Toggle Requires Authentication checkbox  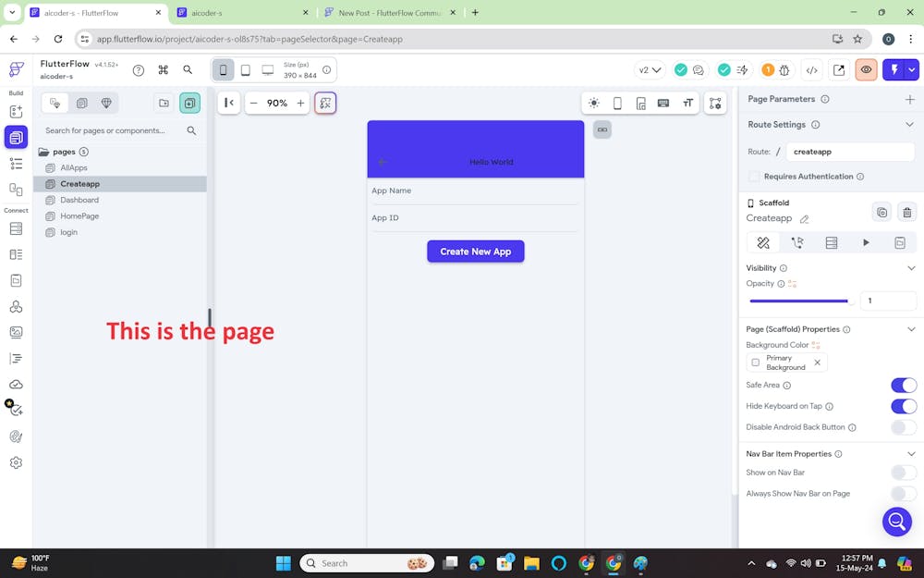tap(754, 177)
